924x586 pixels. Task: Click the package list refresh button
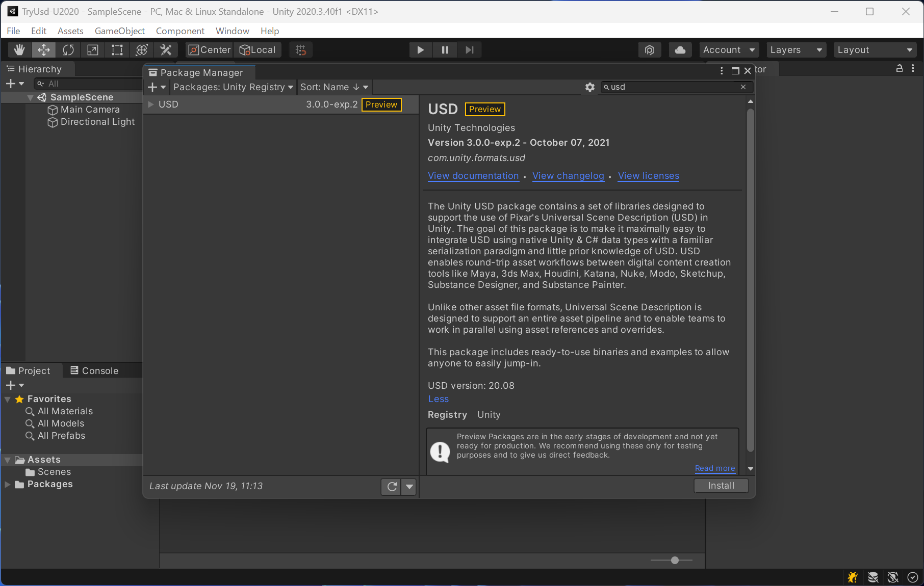392,487
